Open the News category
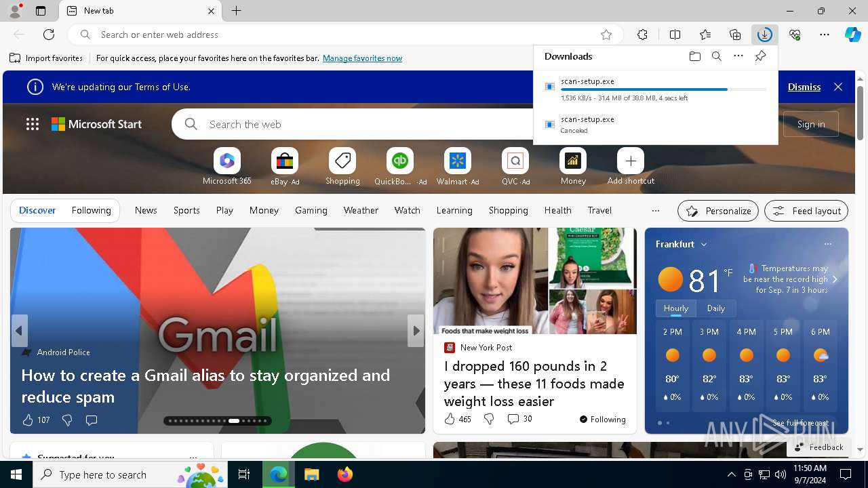 (x=146, y=210)
